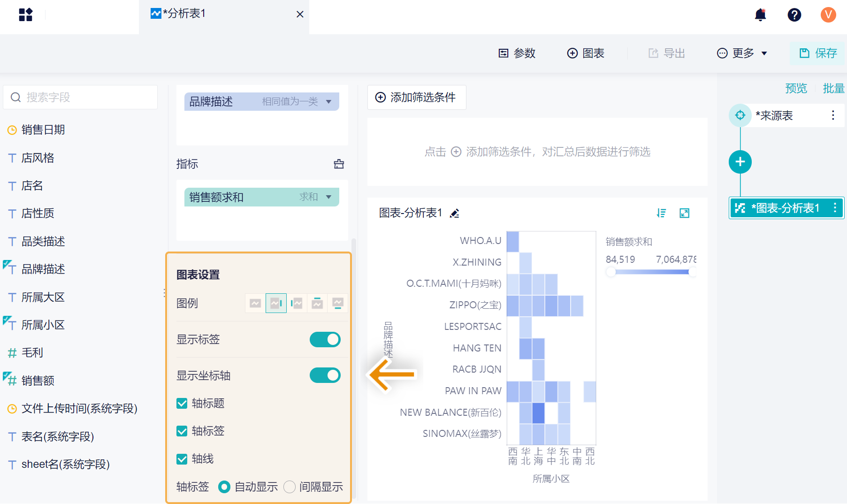
Task: Close the 分析表1 tab
Action: [x=300, y=15]
